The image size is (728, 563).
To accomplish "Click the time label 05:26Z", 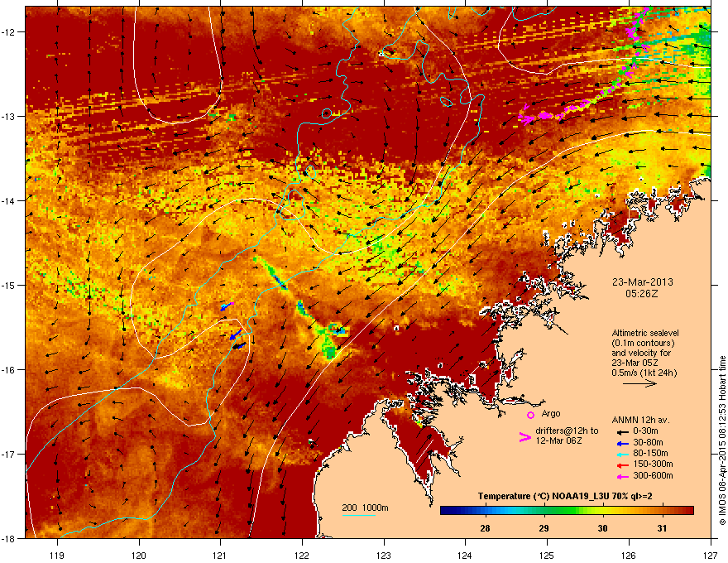I will click(642, 294).
